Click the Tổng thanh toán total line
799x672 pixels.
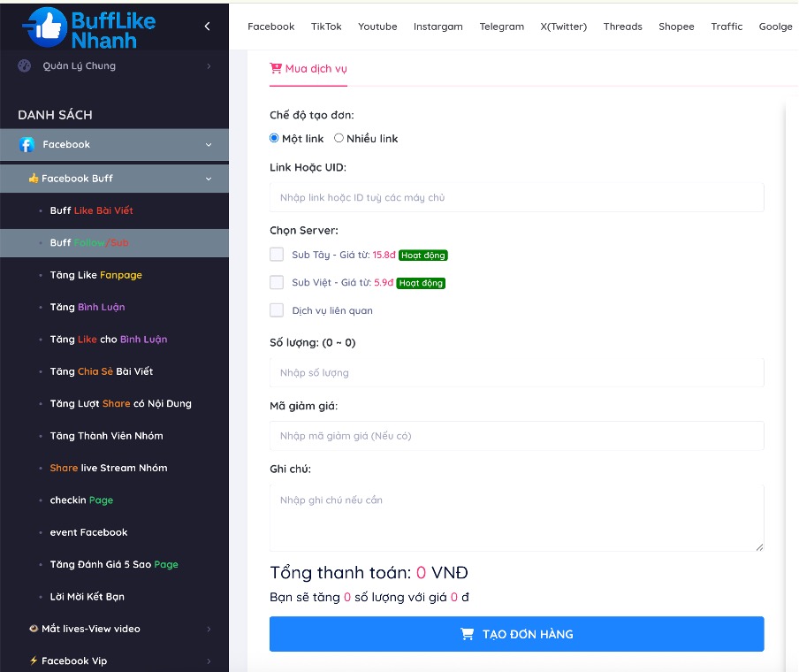369,573
